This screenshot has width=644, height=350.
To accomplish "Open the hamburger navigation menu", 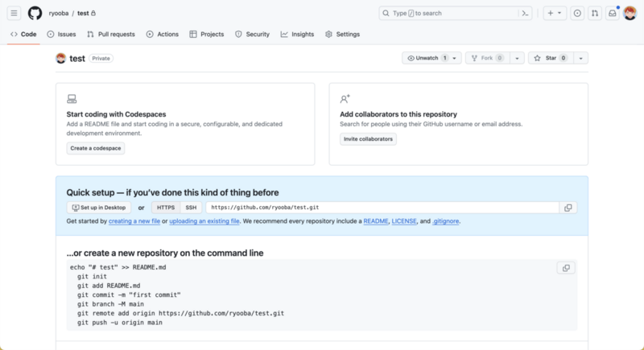I will 14,13.
